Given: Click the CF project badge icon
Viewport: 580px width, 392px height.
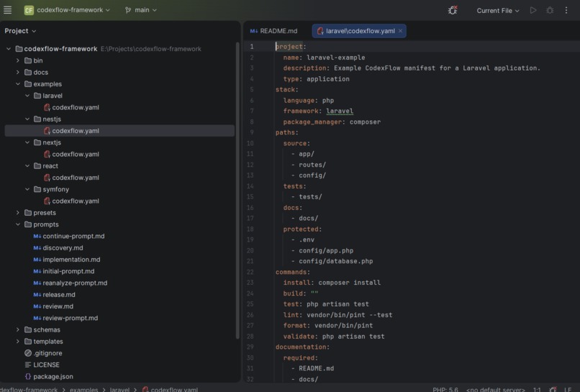Looking at the screenshot, I should pyautogui.click(x=29, y=10).
